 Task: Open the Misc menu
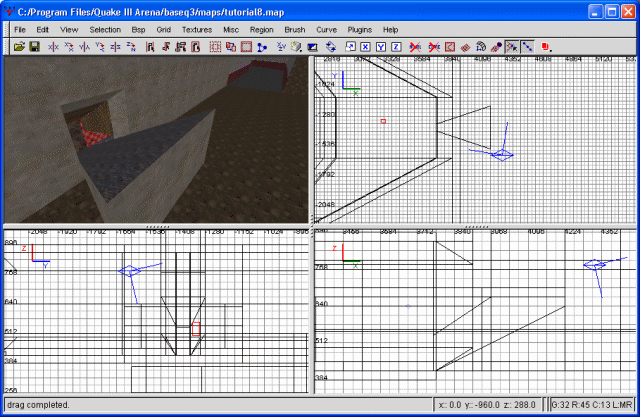coord(231,30)
